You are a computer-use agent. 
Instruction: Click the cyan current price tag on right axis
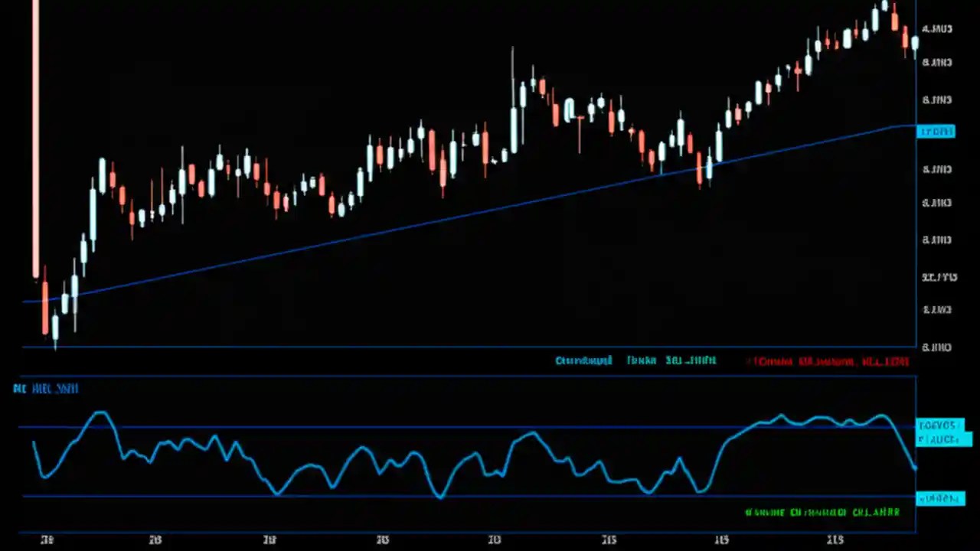[x=936, y=132]
